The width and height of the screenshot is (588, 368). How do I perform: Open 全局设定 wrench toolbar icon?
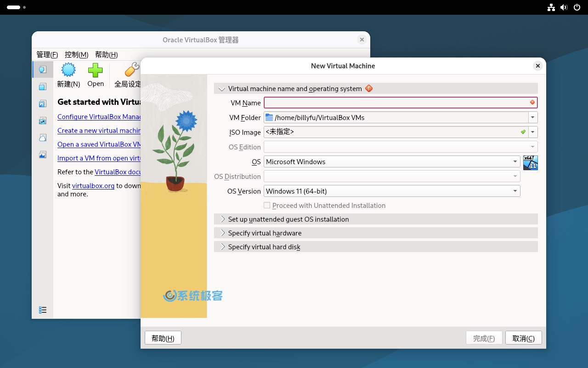pyautogui.click(x=131, y=70)
